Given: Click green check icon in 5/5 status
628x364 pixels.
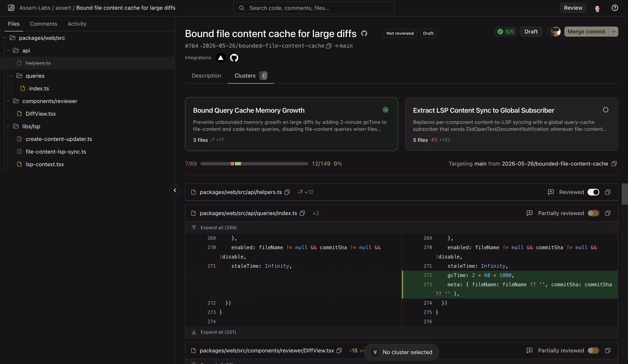Looking at the screenshot, I should click(500, 32).
